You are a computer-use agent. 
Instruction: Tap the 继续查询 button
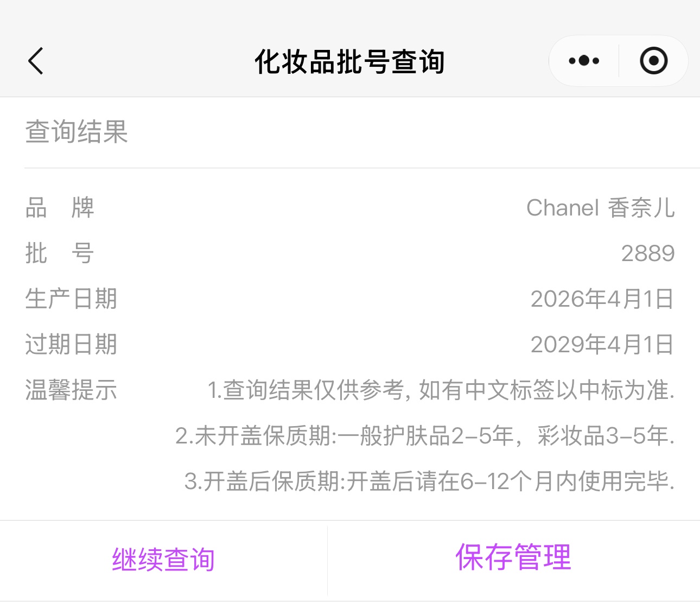(x=163, y=560)
